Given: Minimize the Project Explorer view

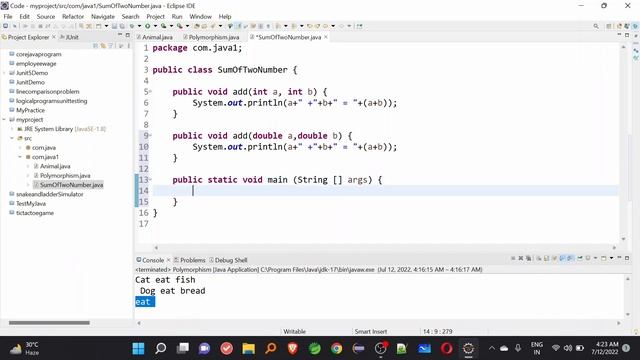Looking at the screenshot, I should (120, 35).
